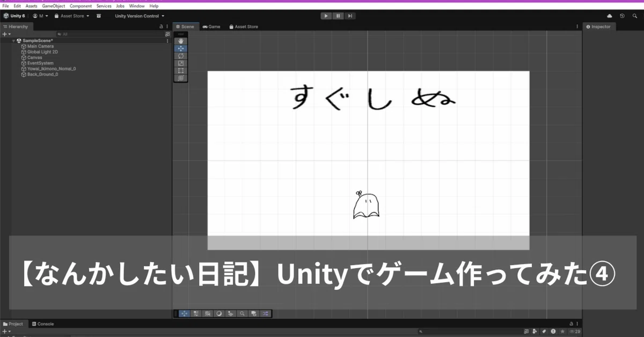This screenshot has width=644, height=337.
Task: Open the Edit menu
Action: [17, 6]
